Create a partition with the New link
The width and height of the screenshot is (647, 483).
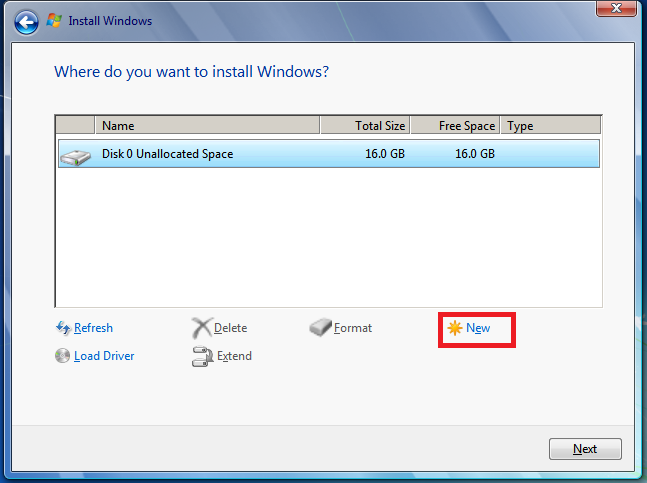478,328
